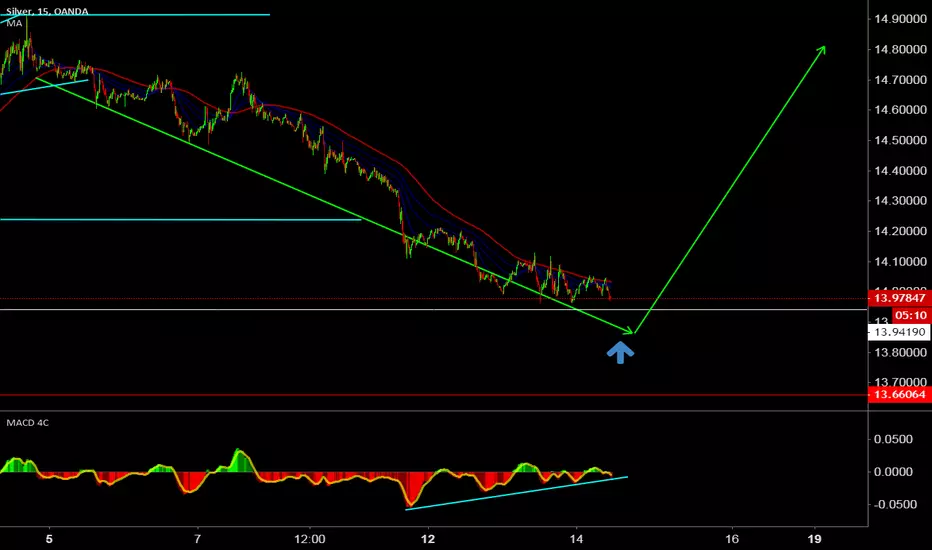This screenshot has height=550, width=932.
Task: Click the 14.10000 price axis label
Action: click(900, 262)
